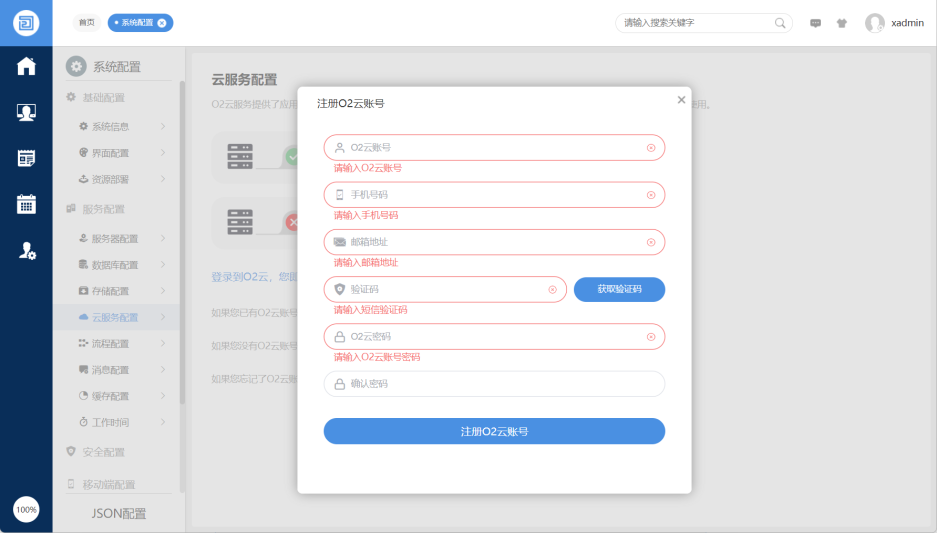Image resolution: width=937 pixels, height=533 pixels.
Task: Focus the 确认密码 input field
Action: [494, 384]
